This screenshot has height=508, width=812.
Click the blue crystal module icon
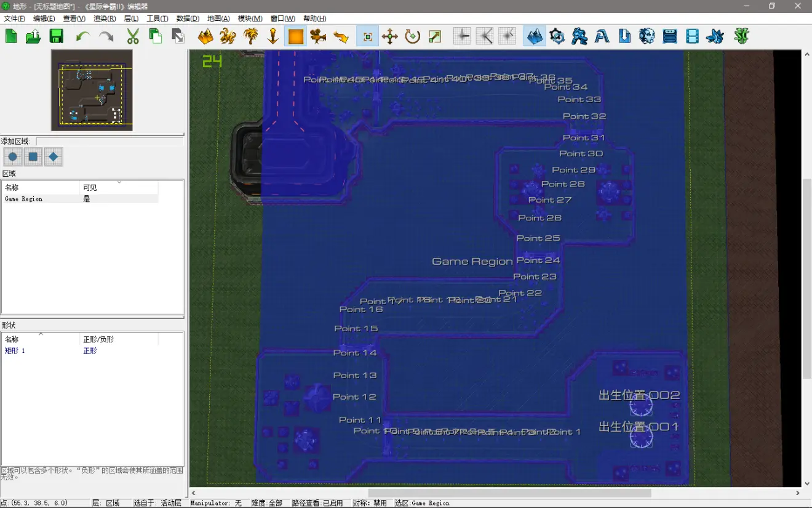715,36
